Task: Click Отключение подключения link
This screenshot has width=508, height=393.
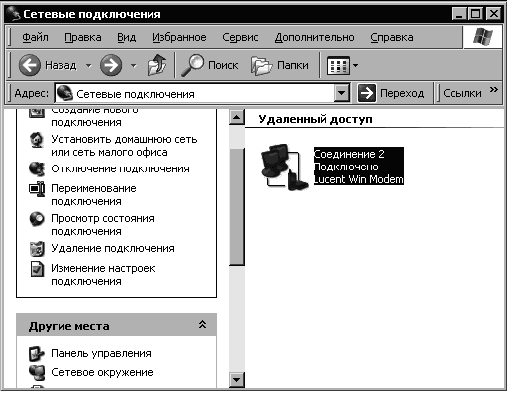Action: coord(120,169)
